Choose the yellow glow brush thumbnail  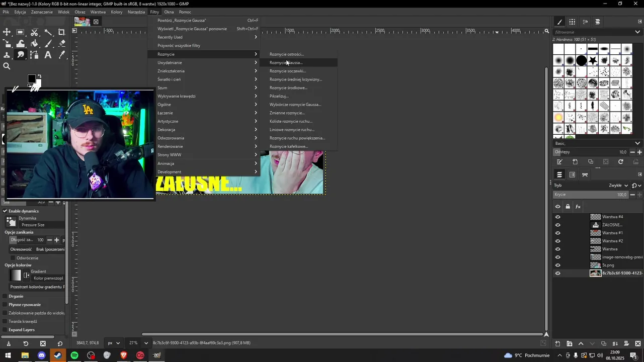[558, 118]
